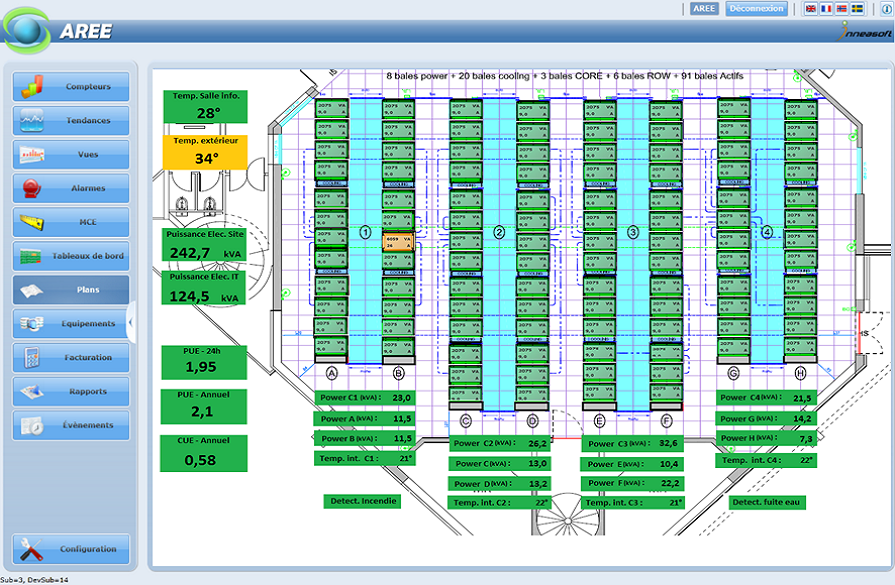This screenshot has width=895, height=585.
Task: Open the Évènements section
Action: point(71,425)
